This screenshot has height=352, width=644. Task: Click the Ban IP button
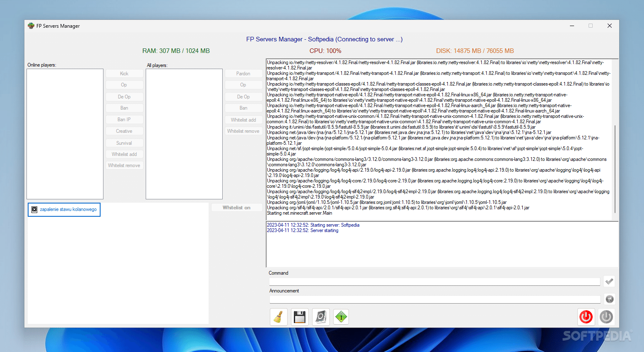pyautogui.click(x=124, y=120)
